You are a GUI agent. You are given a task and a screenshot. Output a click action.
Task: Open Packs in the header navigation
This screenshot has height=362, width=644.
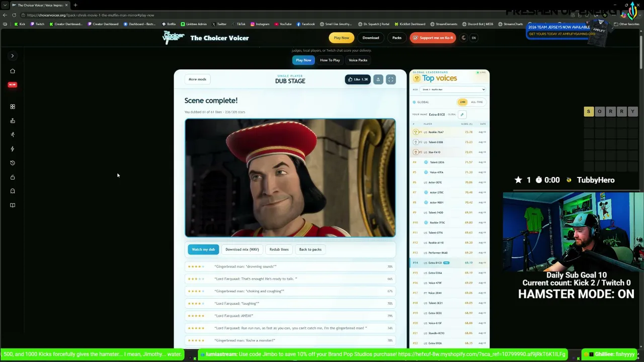pos(397,38)
